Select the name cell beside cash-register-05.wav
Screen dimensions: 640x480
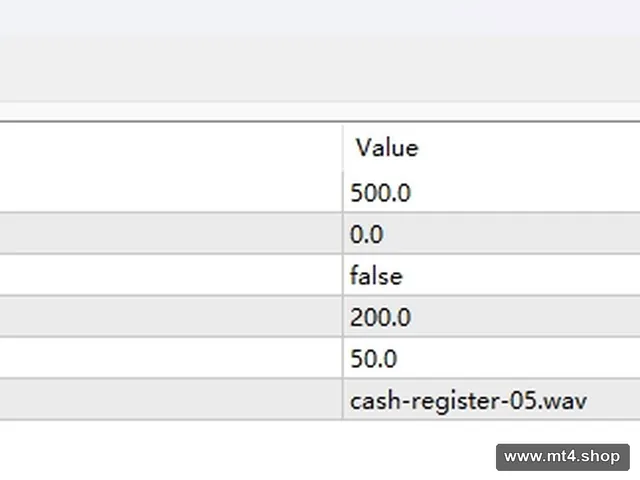click(171, 400)
